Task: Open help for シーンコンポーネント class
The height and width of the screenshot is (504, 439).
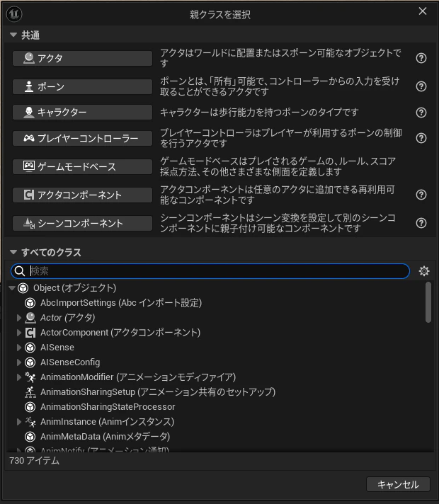Action: click(x=421, y=223)
